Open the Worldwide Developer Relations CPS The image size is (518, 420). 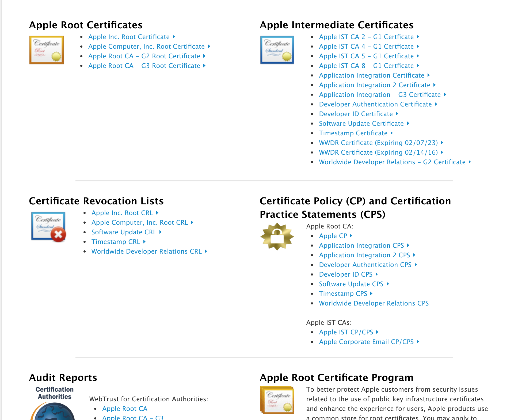(374, 303)
